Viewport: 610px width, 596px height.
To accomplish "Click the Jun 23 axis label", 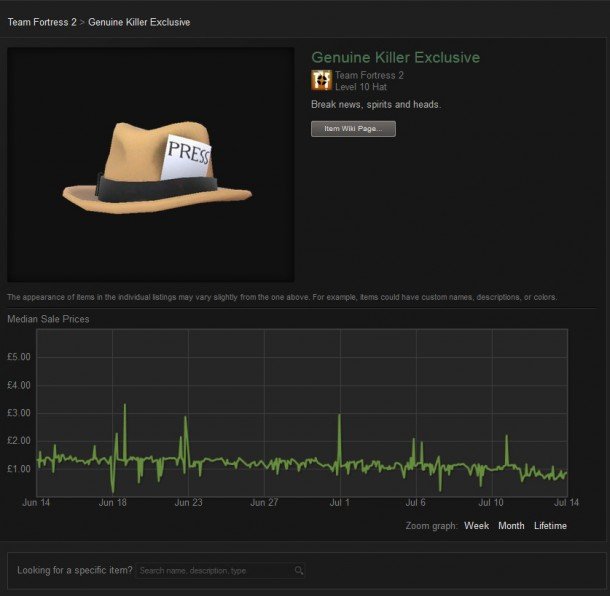I will (188, 502).
